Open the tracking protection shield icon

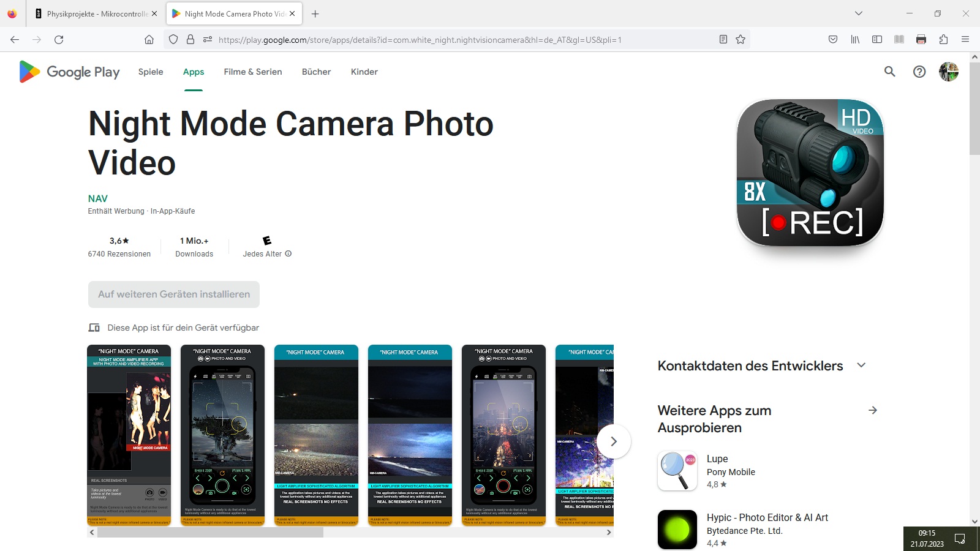pos(173,40)
